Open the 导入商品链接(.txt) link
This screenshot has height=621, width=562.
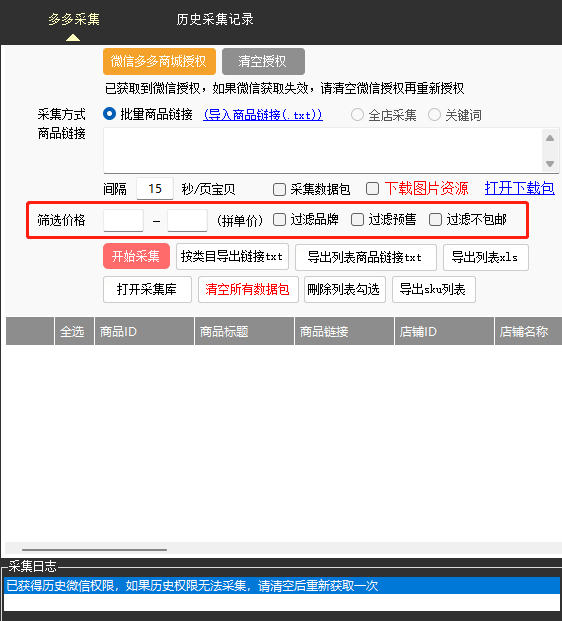pos(263,115)
